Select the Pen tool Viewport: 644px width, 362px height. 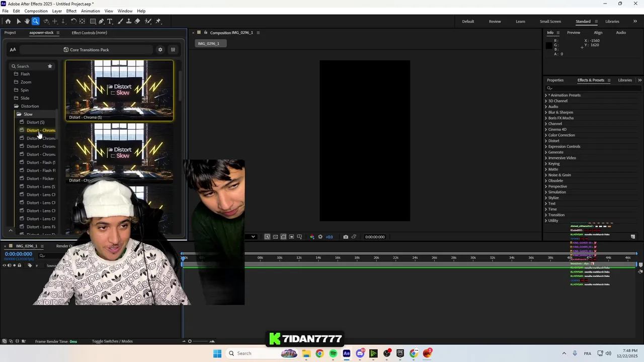101,21
